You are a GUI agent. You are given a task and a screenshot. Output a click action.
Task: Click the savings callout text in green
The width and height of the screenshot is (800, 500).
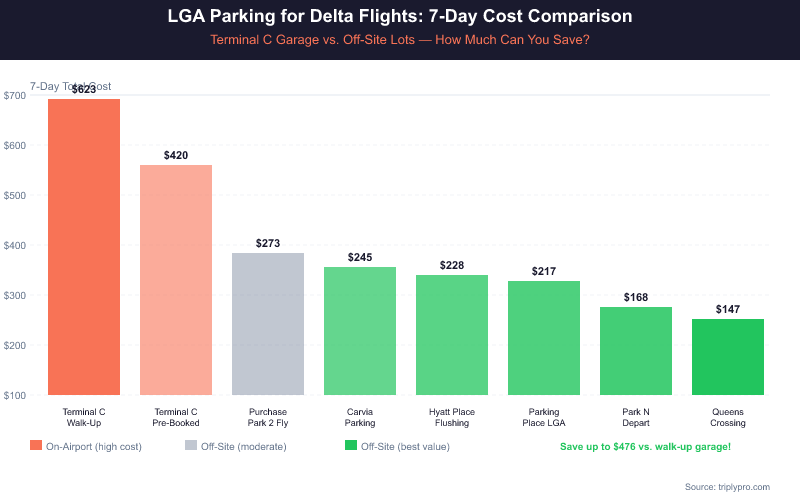pyautogui.click(x=645, y=446)
